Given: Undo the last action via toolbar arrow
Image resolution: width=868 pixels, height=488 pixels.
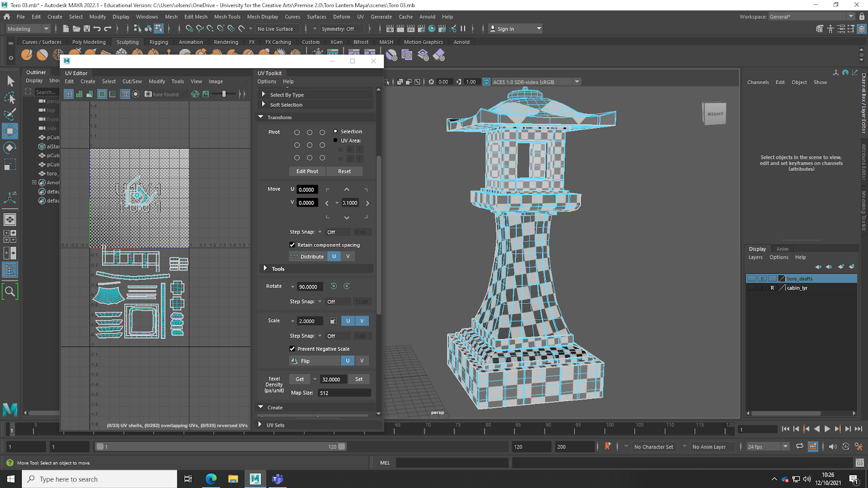Looking at the screenshot, I should click(x=97, y=29).
